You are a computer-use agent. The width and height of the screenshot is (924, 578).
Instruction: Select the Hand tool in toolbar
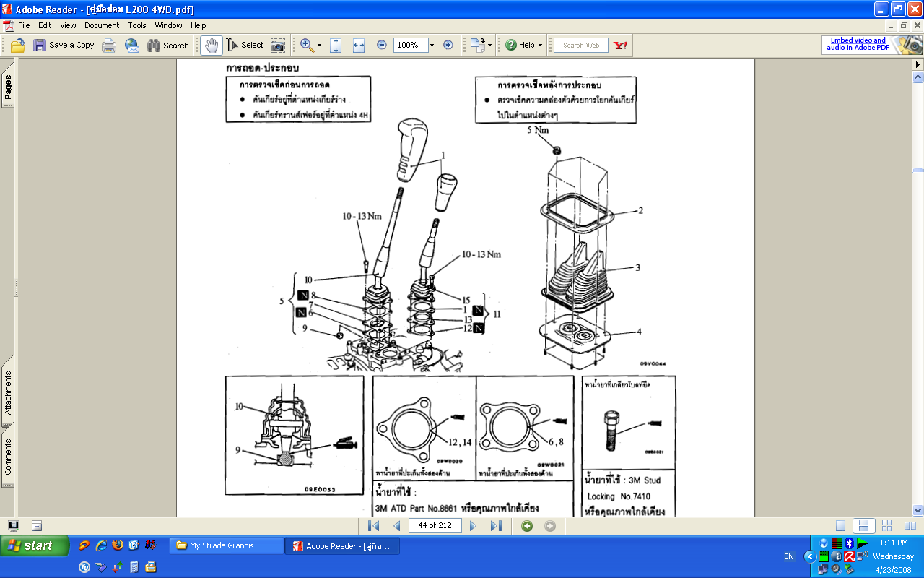(x=211, y=45)
